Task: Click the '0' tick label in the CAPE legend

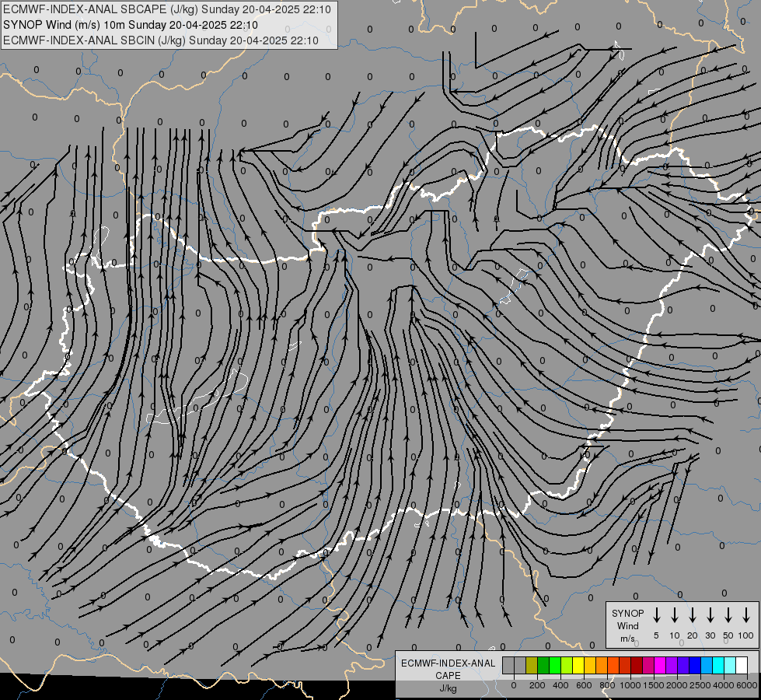Action: point(514,685)
